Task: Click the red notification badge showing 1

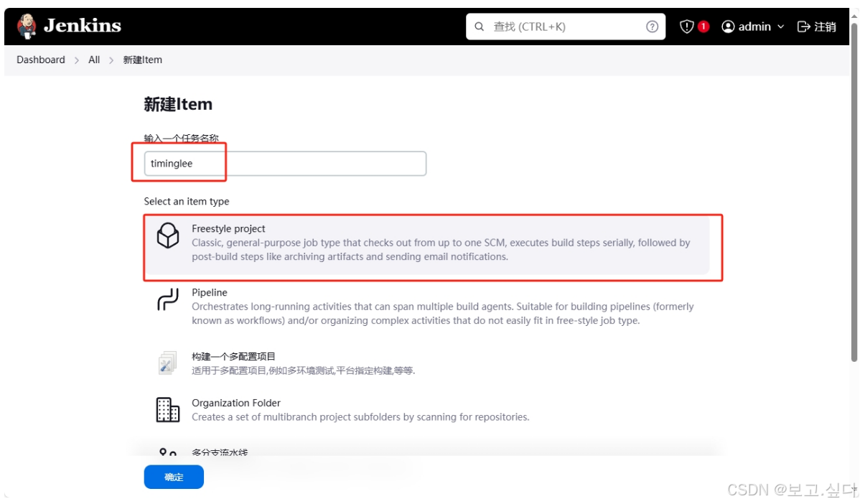Action: [x=703, y=26]
